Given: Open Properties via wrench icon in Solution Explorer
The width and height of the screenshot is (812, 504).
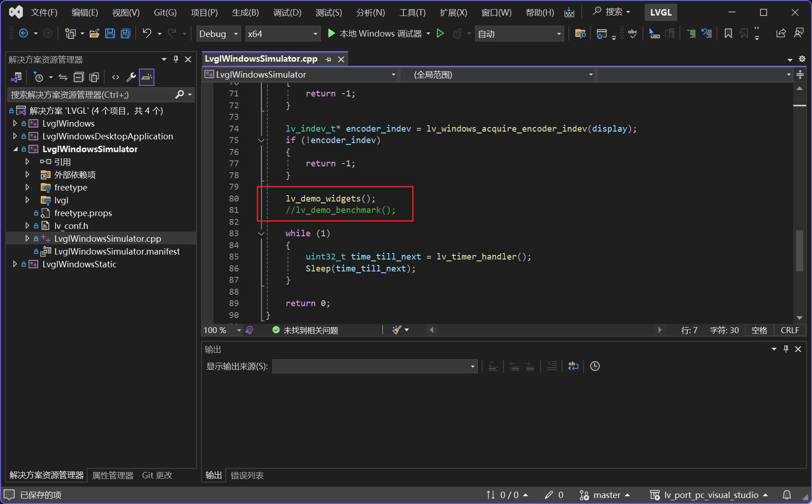Looking at the screenshot, I should [x=132, y=77].
